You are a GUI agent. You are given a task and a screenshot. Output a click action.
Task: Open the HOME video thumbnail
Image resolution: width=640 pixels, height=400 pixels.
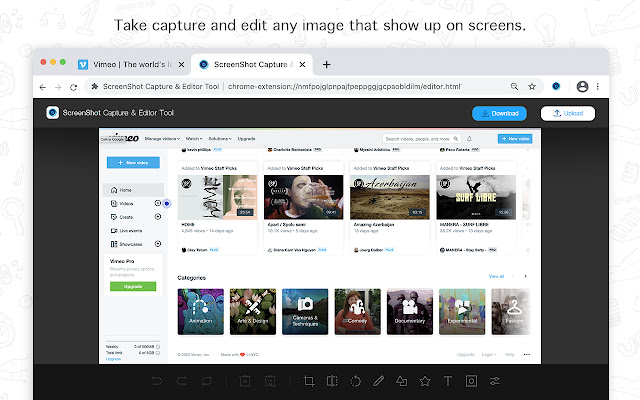point(218,197)
